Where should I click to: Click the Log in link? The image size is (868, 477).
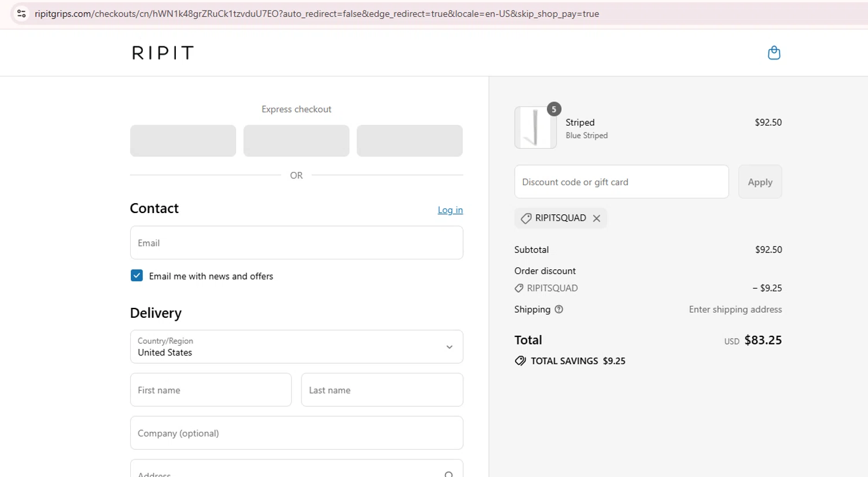coord(450,210)
